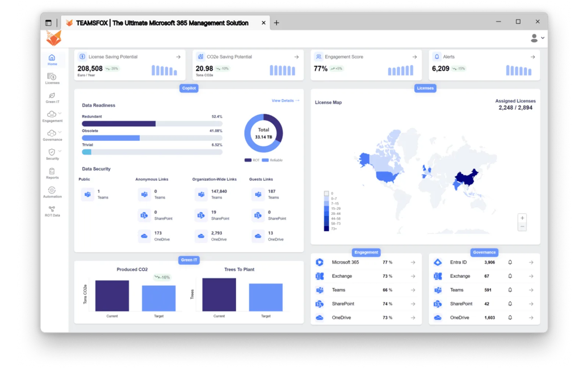
Task: Click the bell icon for Governance SharePoint row
Action: (x=510, y=304)
